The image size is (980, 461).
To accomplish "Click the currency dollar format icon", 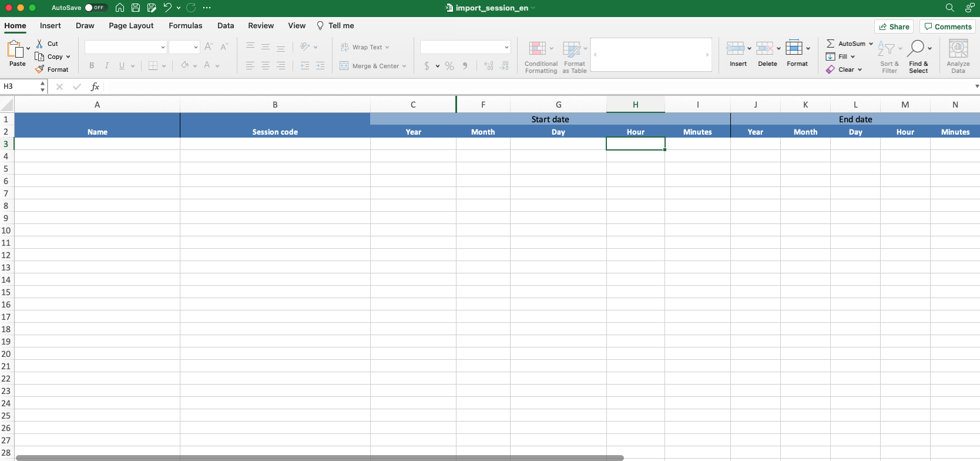I will coord(427,66).
